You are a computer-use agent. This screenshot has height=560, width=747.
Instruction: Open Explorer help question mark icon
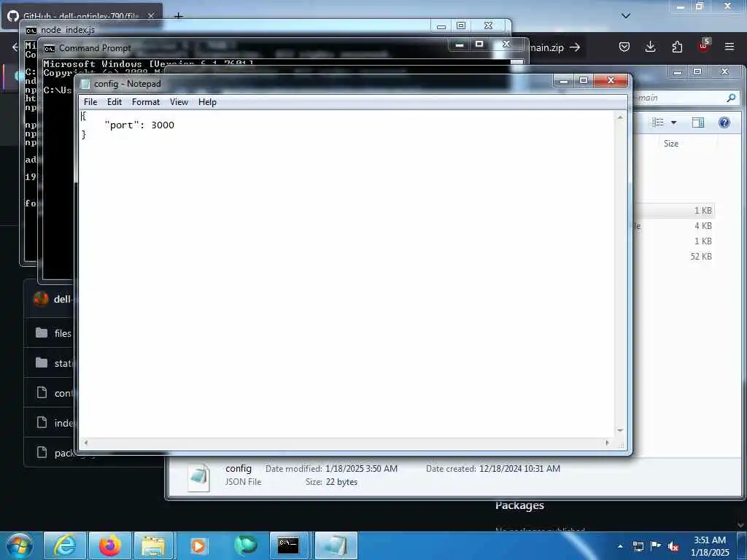click(724, 122)
